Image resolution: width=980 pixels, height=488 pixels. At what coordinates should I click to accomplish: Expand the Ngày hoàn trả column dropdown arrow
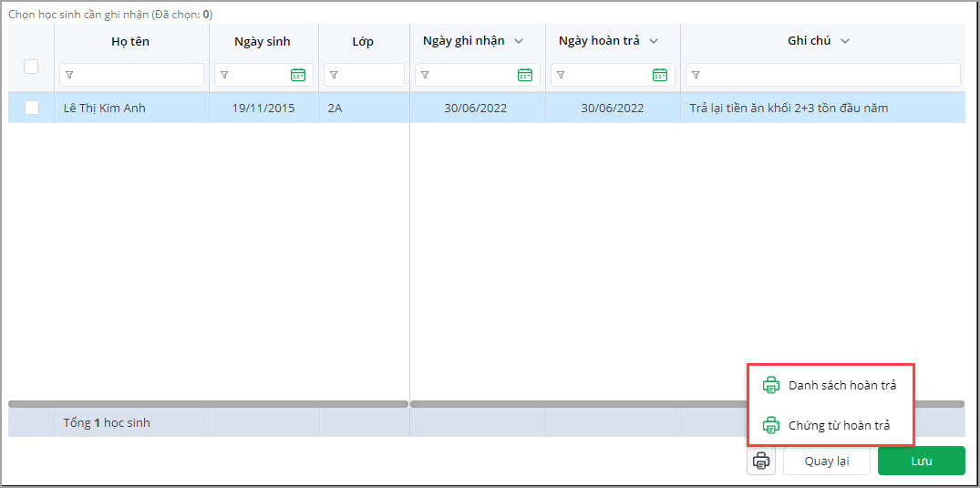(654, 41)
